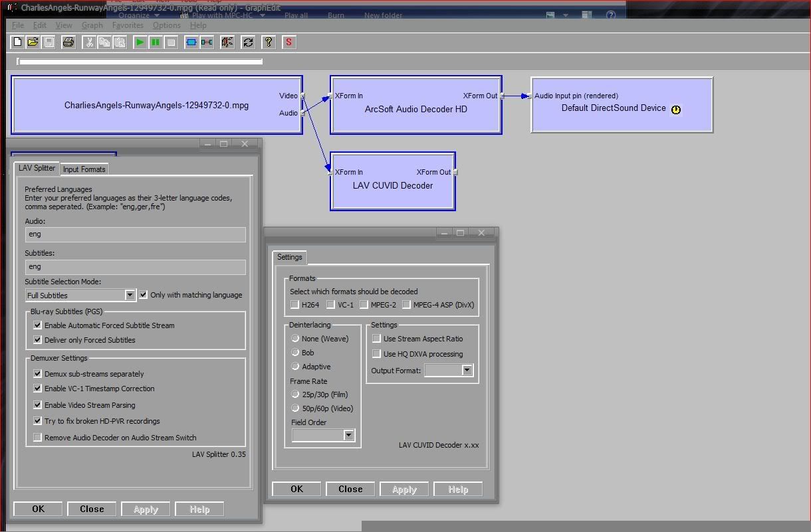Click the New graph toolbar icon
Viewport: 811px width, 532px height.
pos(18,43)
